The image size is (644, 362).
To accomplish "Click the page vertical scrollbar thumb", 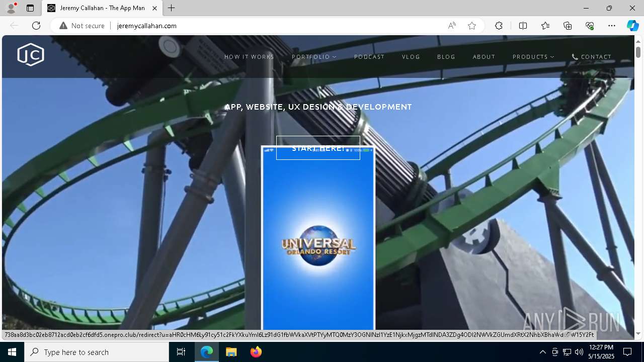I will click(638, 52).
